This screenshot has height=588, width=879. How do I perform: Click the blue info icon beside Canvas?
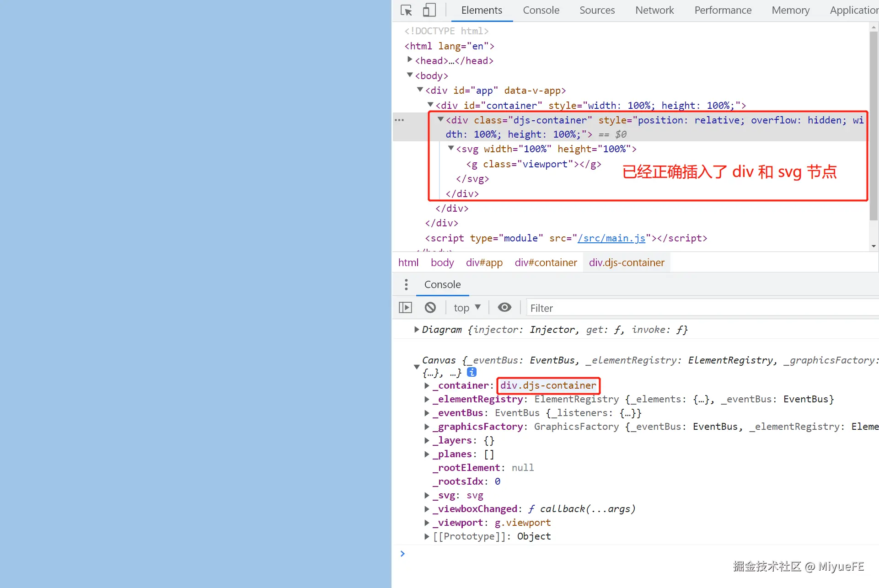pos(472,372)
